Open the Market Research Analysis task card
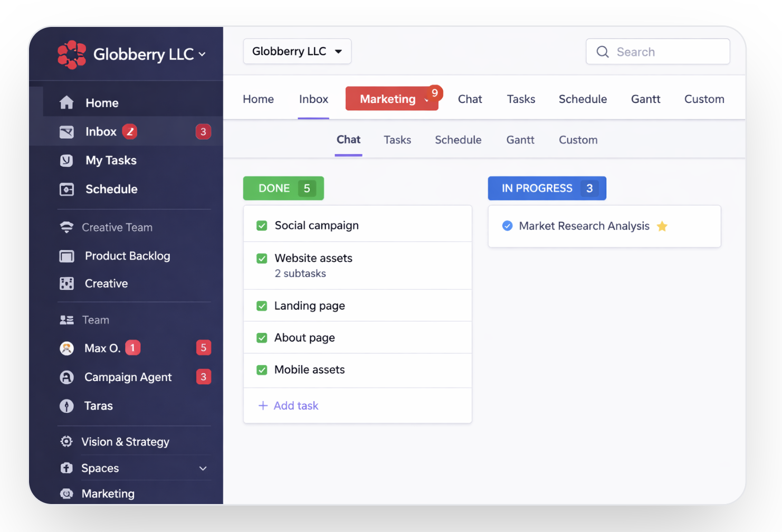Image resolution: width=782 pixels, height=532 pixels. pyautogui.click(x=604, y=226)
